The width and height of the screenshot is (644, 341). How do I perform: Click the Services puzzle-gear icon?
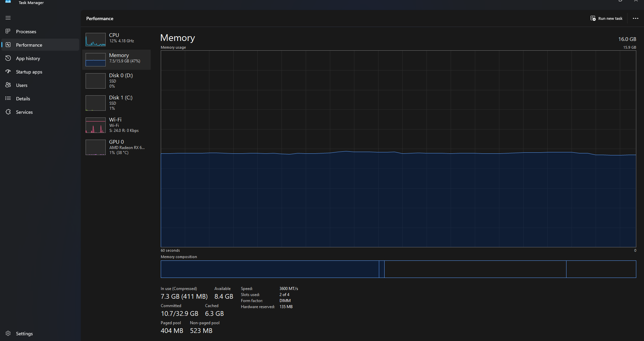(8, 112)
